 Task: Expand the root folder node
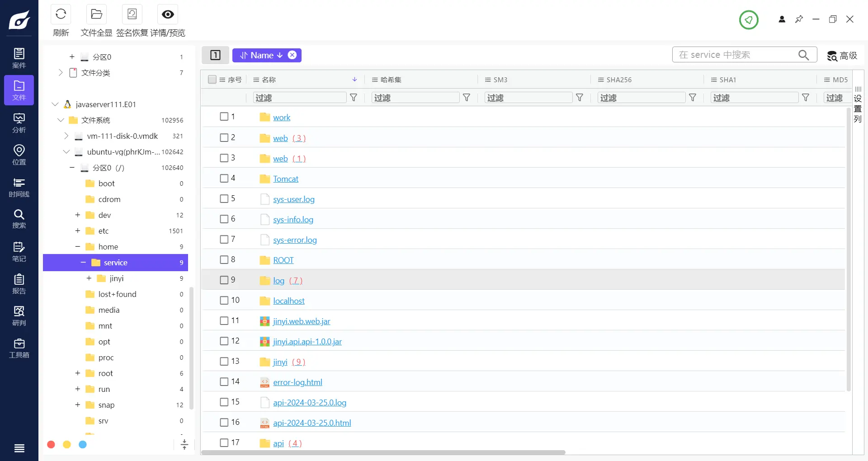point(77,373)
